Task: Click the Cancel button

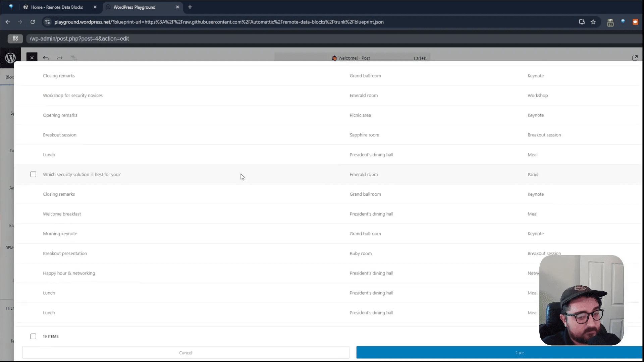Action: pos(185,353)
